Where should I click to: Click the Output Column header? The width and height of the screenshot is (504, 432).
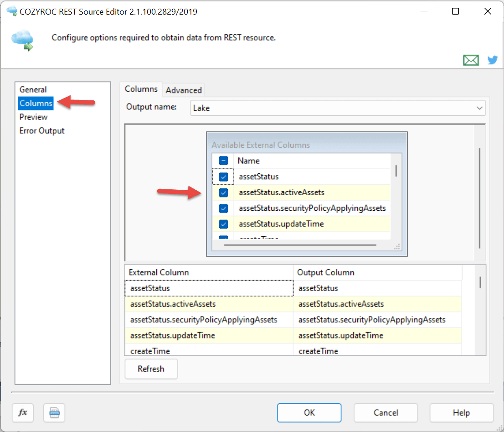click(378, 272)
